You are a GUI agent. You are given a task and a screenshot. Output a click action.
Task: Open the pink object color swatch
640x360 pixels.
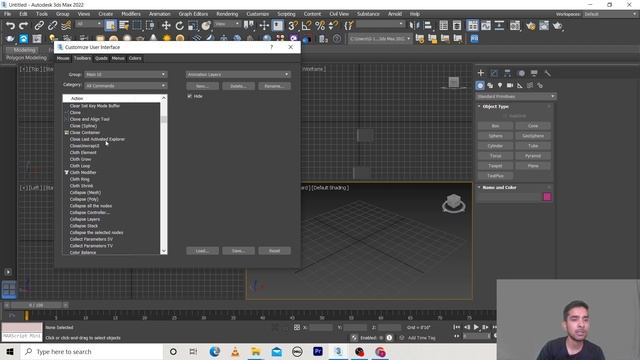[x=547, y=197]
